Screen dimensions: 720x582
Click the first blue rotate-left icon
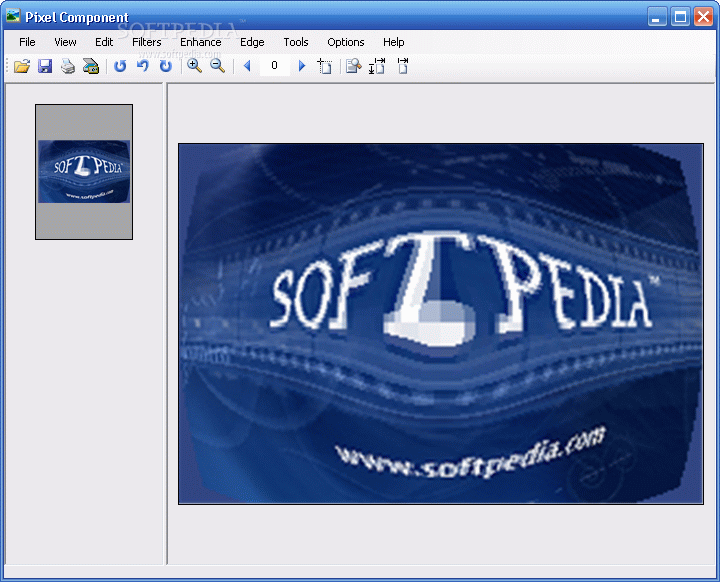(120, 66)
